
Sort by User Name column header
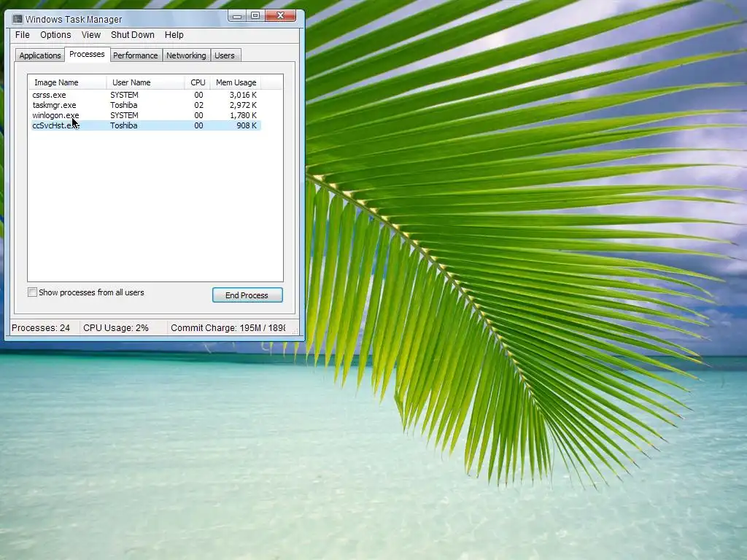pos(146,82)
